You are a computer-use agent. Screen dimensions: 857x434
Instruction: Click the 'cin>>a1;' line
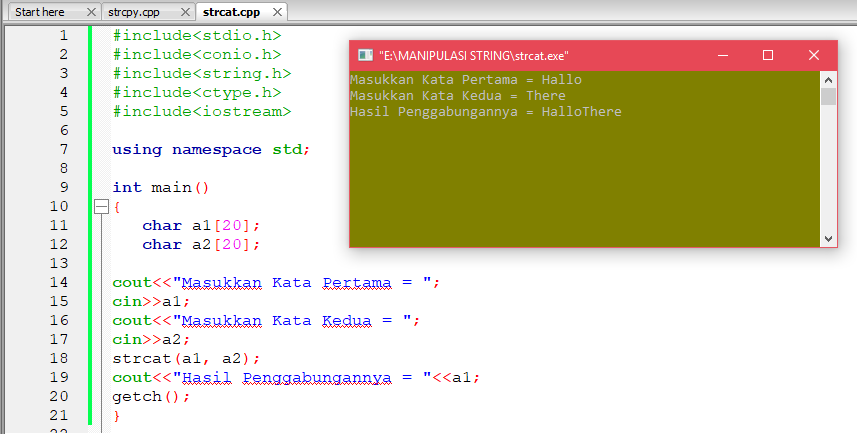[x=151, y=302]
